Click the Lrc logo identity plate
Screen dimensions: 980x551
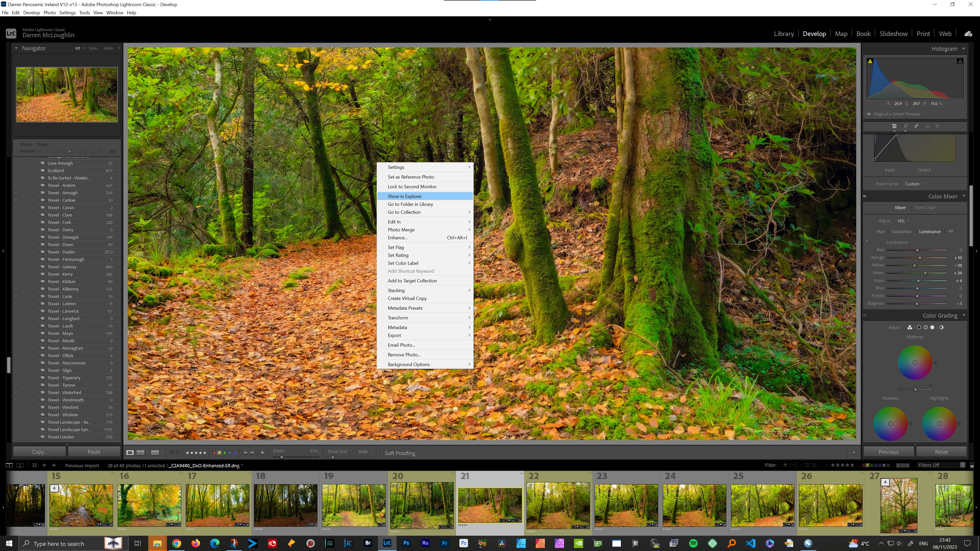tap(11, 33)
